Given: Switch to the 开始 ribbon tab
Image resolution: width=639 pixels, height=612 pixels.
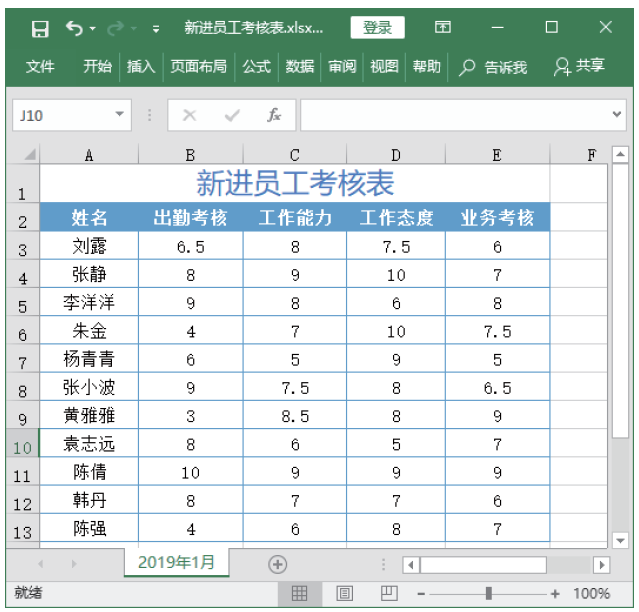Looking at the screenshot, I should point(97,66).
